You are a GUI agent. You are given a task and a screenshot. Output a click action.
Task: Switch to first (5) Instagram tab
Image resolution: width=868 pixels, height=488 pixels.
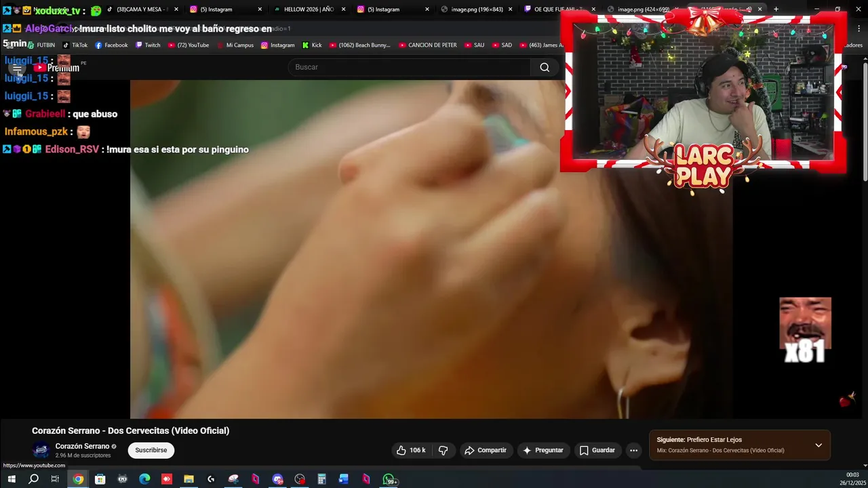(225, 9)
